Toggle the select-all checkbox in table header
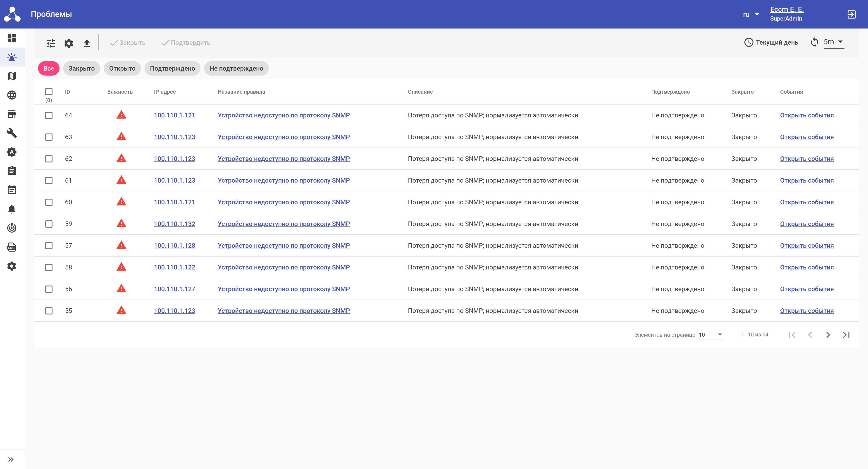Screen dimensions: 868x469 click(49, 92)
